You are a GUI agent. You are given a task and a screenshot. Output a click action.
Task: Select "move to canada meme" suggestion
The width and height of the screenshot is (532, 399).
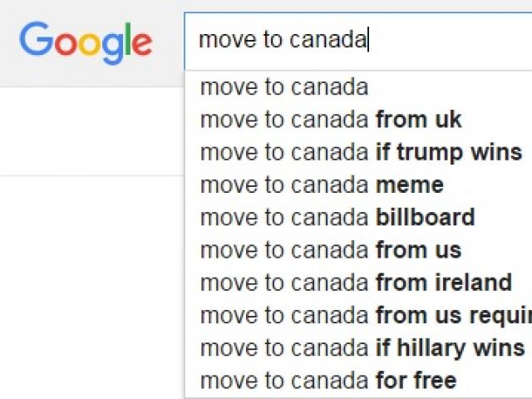click(322, 185)
